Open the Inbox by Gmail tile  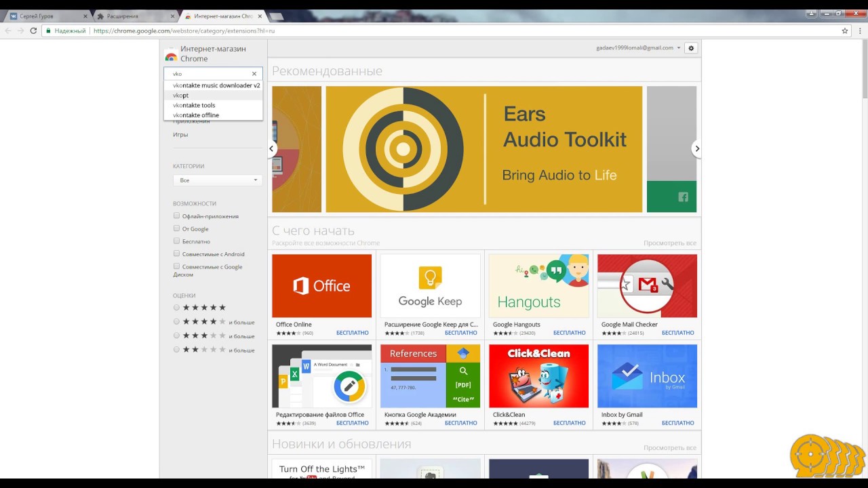(647, 385)
